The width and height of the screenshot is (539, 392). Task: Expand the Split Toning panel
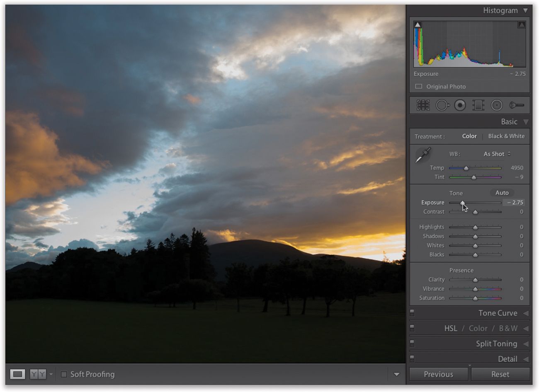click(x=526, y=344)
